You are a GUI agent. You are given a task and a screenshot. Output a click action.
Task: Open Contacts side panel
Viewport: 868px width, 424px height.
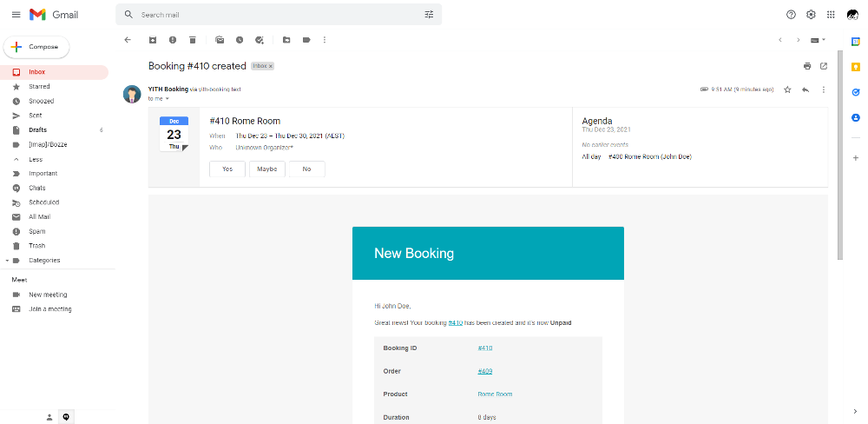(x=855, y=118)
